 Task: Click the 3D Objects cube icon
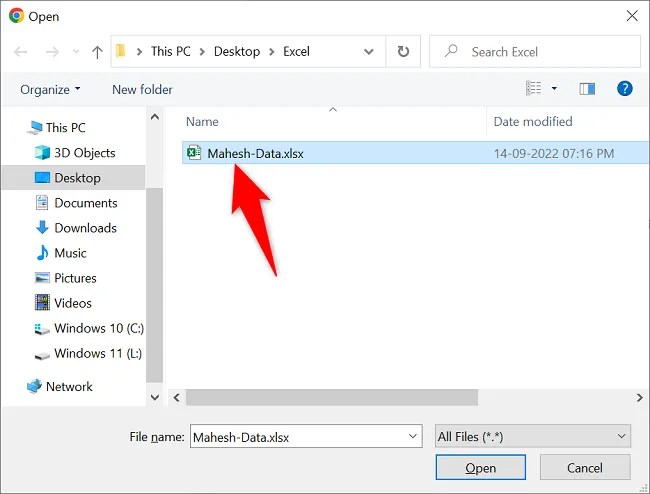tap(42, 153)
